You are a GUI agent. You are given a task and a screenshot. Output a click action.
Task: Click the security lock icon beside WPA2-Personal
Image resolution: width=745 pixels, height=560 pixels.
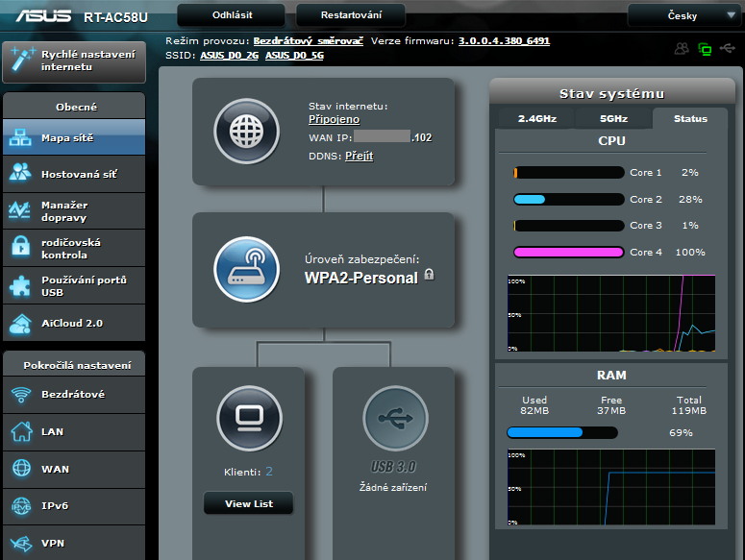click(x=429, y=275)
